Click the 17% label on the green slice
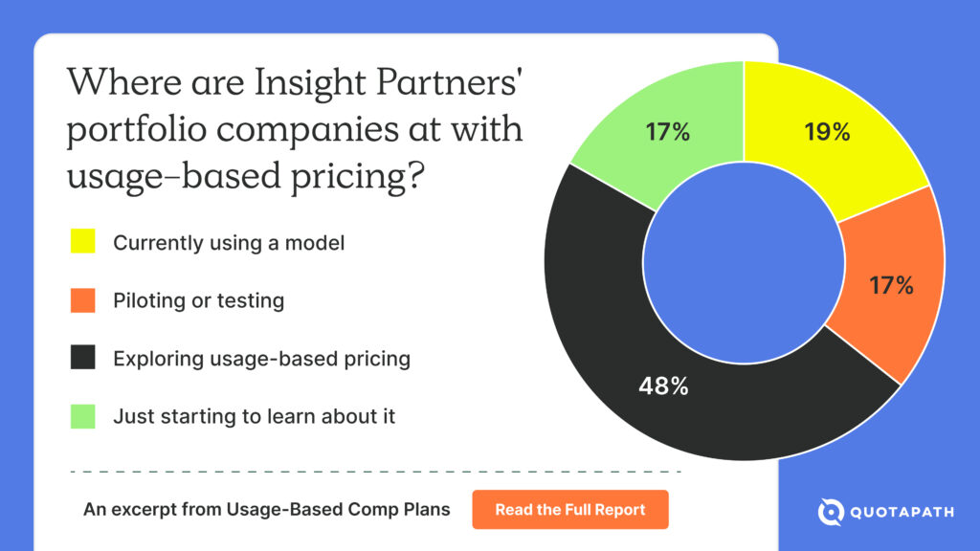This screenshot has width=980, height=551. (x=667, y=133)
